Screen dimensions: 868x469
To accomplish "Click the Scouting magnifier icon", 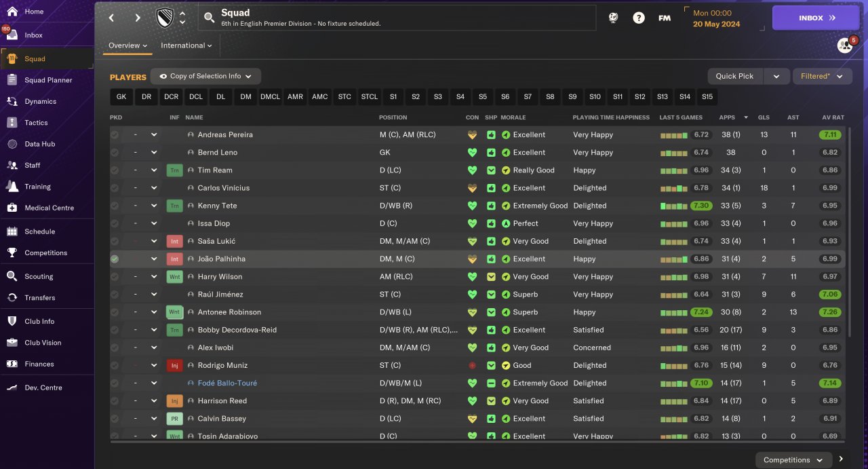I will point(12,276).
